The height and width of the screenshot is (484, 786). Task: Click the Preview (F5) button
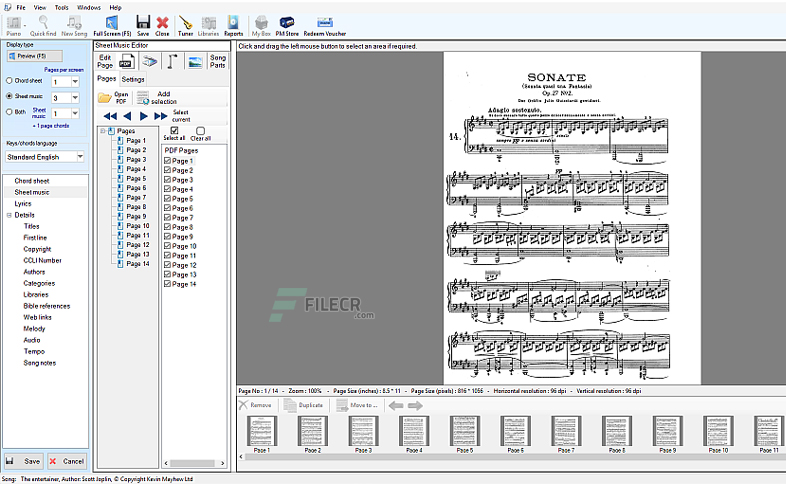(x=34, y=56)
